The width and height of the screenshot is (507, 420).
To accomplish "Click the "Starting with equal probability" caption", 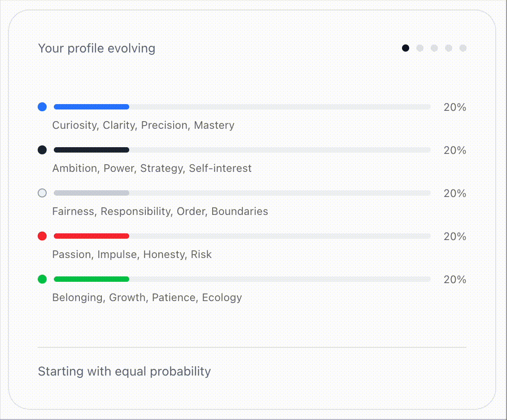I will [x=124, y=372].
